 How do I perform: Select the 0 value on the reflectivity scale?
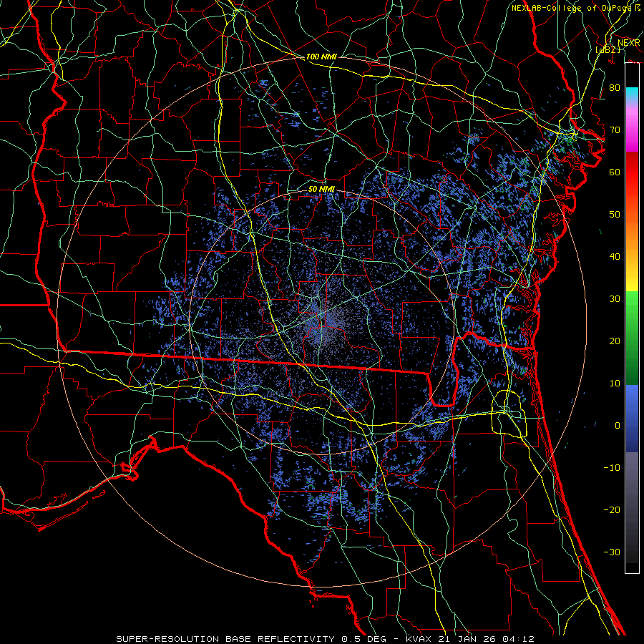point(618,426)
